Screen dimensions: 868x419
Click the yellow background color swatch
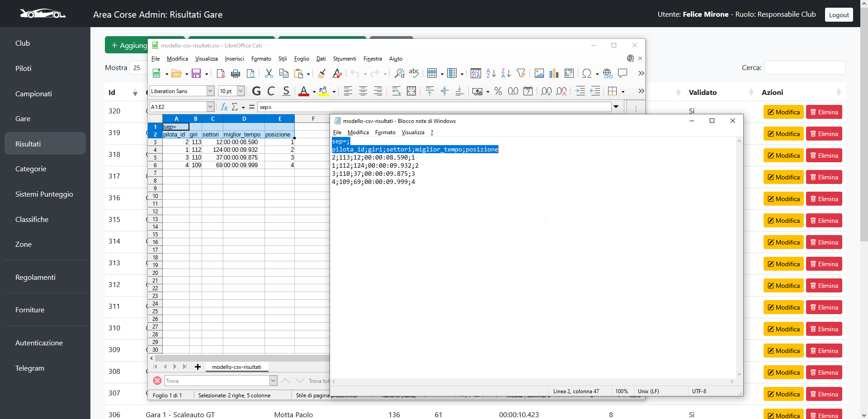coord(324,91)
